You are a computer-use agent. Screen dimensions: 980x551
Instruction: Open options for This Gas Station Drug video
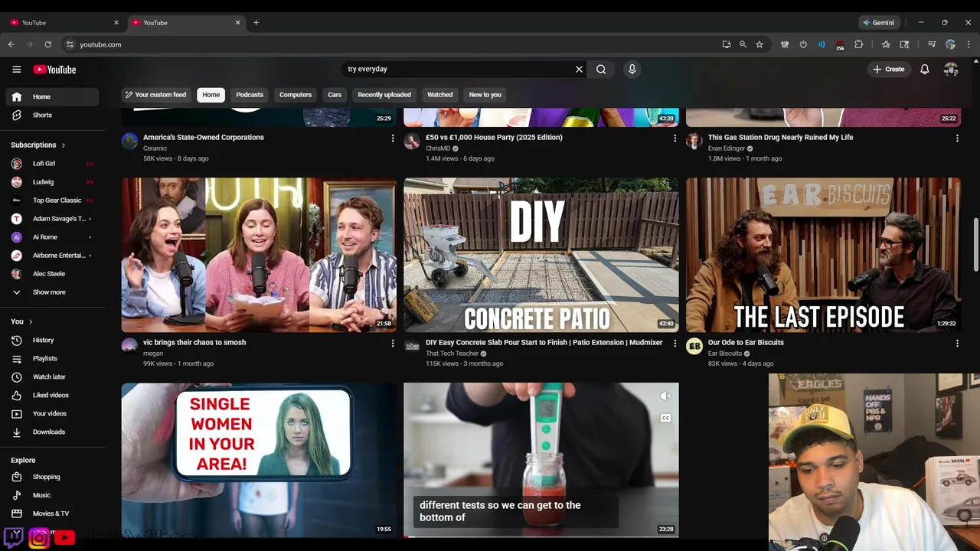click(957, 139)
